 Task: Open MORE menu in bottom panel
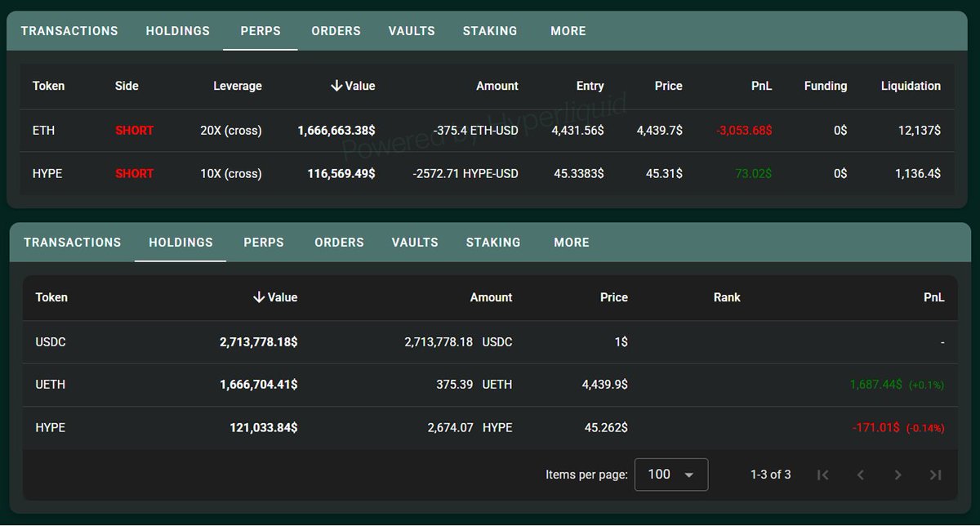coord(572,243)
